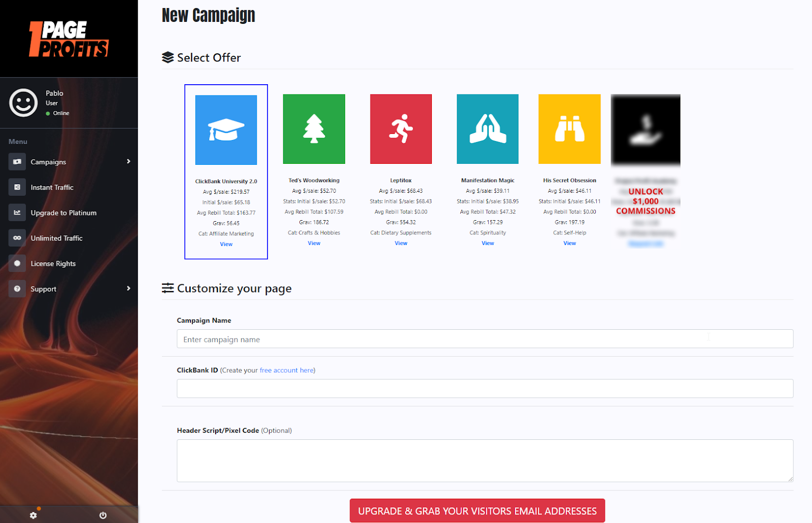Image resolution: width=812 pixels, height=523 pixels.
Task: Click the ClickBank University 2.0 offer title
Action: click(x=226, y=181)
